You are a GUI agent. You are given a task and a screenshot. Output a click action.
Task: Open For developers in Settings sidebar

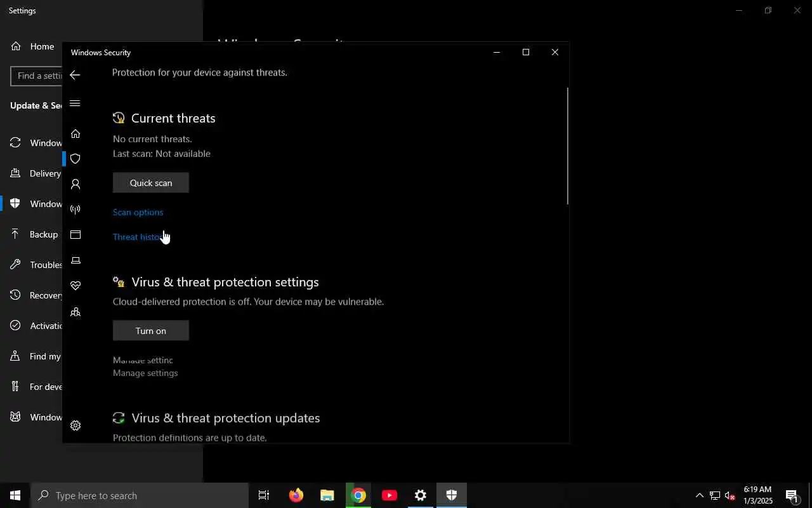(x=32, y=387)
